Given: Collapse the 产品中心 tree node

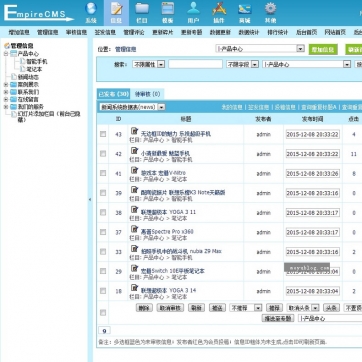Looking at the screenshot, I should tap(6, 54).
